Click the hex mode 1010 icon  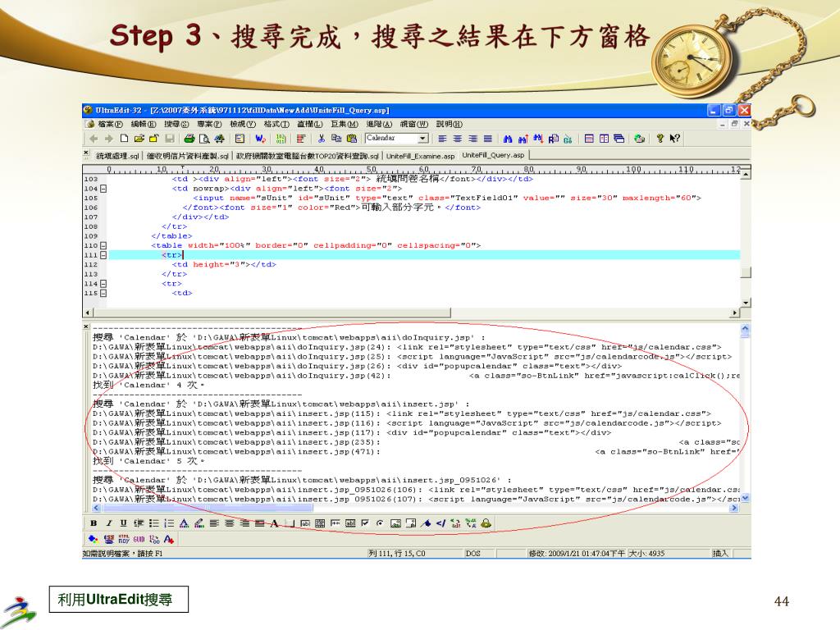click(281, 138)
